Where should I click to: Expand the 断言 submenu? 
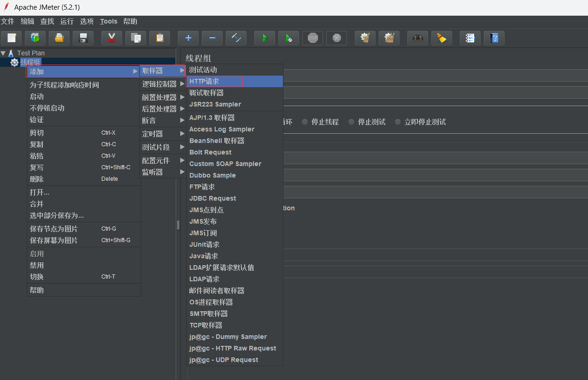(163, 120)
